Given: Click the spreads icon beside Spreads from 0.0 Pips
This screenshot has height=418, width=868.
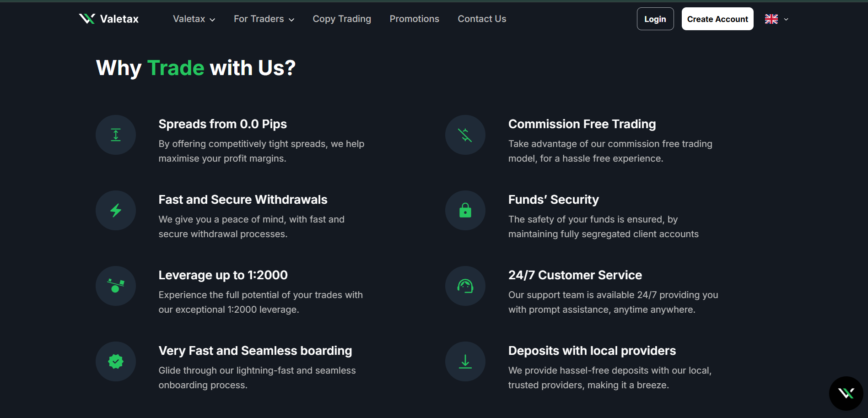Looking at the screenshot, I should (116, 135).
